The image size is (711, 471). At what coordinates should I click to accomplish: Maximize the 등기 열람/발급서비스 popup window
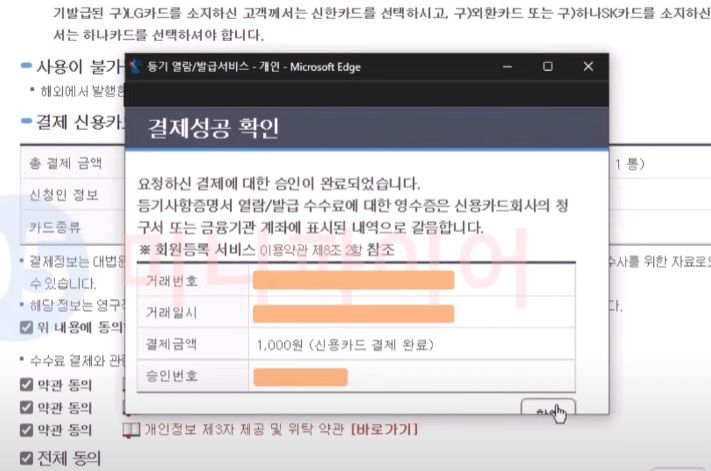548,67
